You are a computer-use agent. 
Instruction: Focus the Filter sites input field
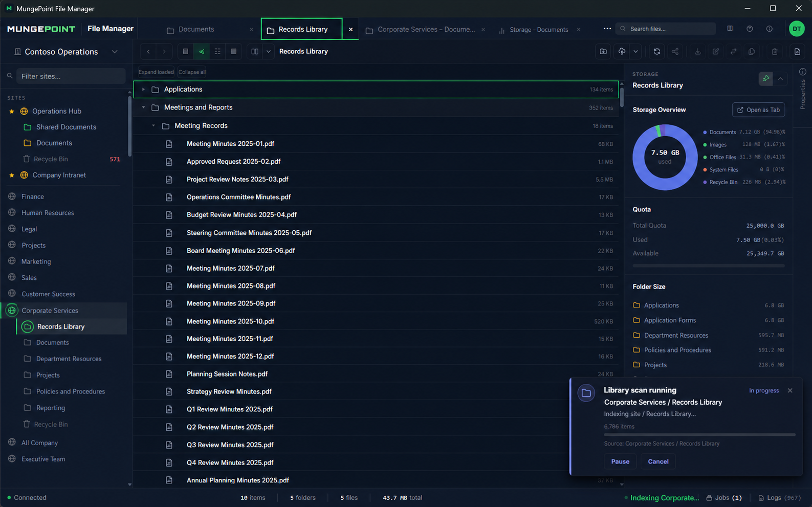click(71, 76)
